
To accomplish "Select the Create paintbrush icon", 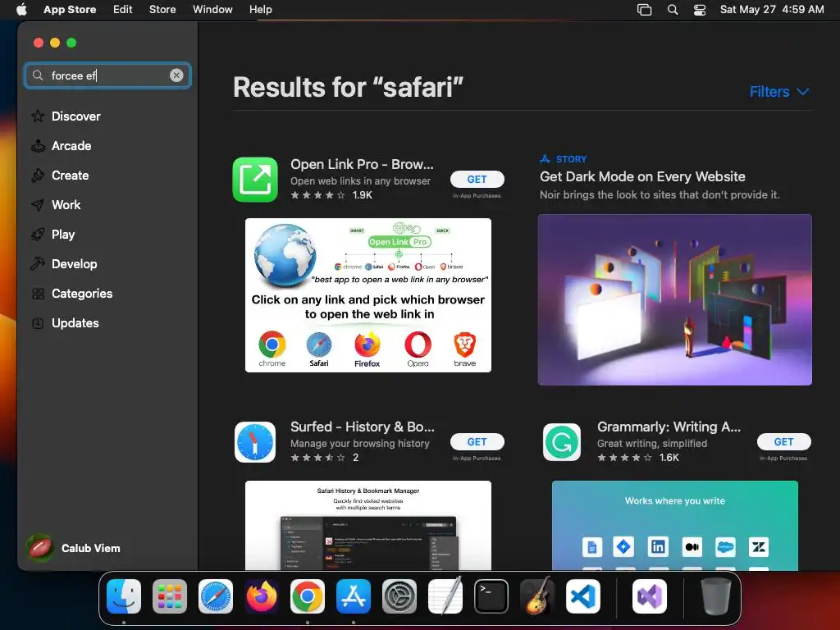I will pos(38,176).
